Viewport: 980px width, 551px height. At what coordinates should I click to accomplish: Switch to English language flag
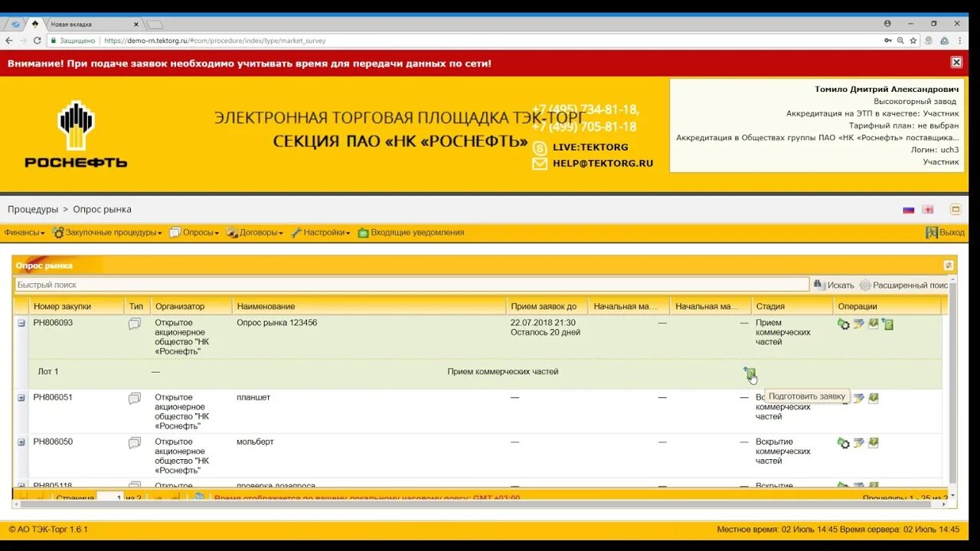pyautogui.click(x=927, y=210)
